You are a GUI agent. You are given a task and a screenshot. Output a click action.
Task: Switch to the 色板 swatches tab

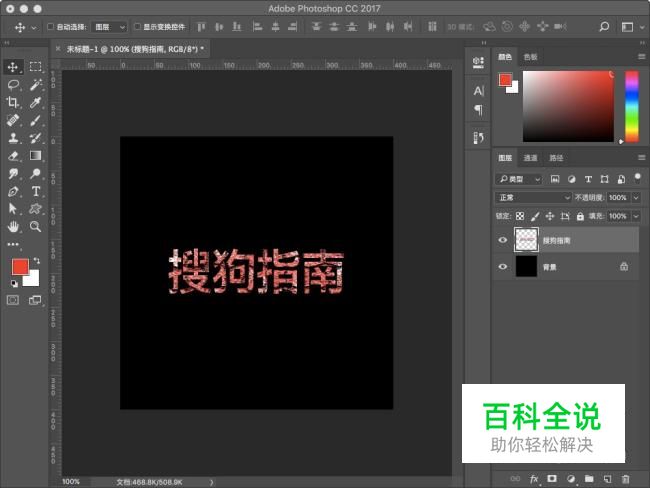(530, 57)
